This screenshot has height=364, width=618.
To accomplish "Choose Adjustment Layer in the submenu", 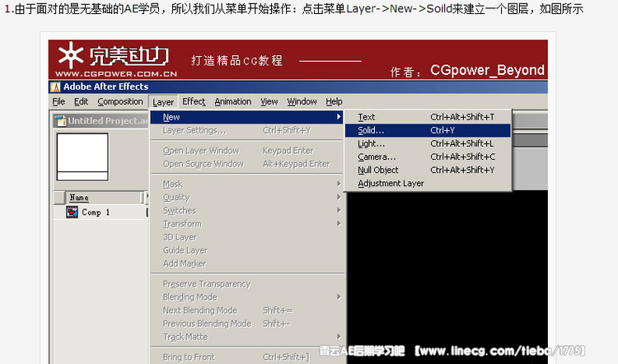I will [428, 183].
